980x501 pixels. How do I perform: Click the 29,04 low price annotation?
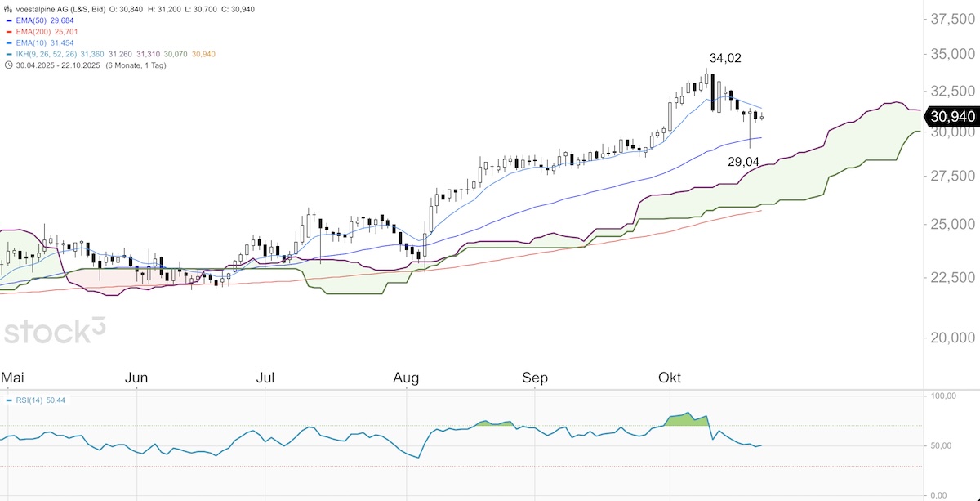click(744, 162)
